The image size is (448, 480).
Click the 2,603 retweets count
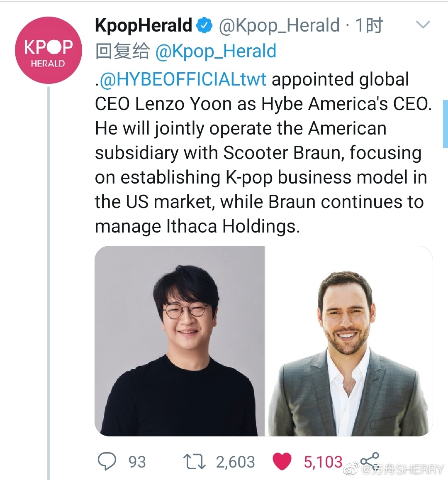point(235,462)
